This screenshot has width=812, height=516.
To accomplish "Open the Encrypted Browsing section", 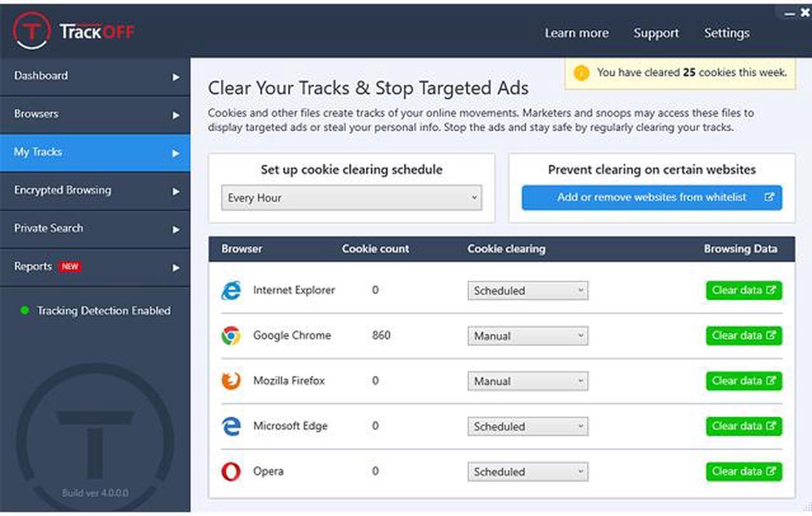I will click(95, 191).
